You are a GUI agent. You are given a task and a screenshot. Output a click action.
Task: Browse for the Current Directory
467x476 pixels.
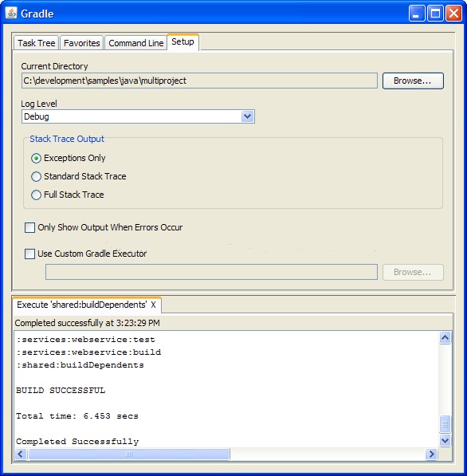[413, 81]
